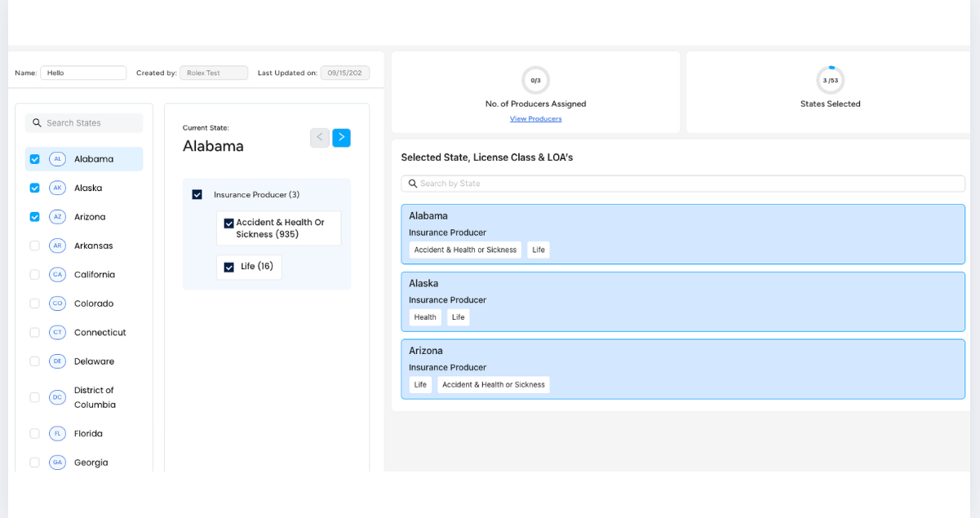Toggle the Insurance Producer (3) checkbox

click(197, 195)
